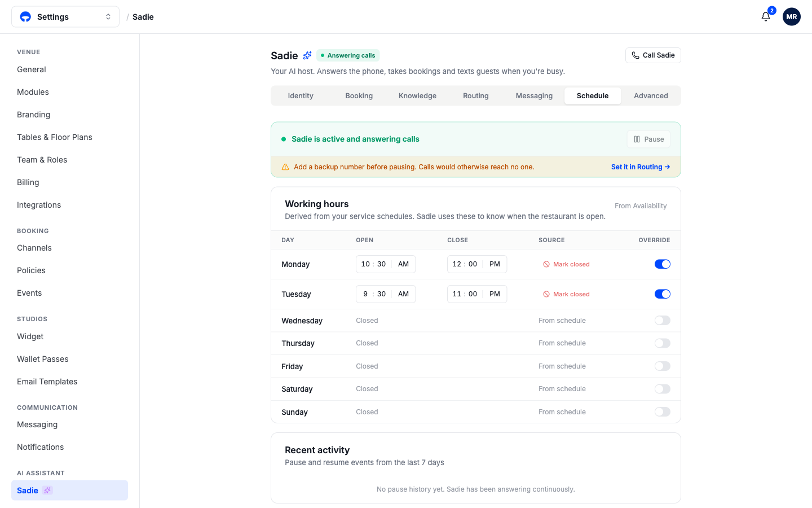Switch to the Identity tab
Viewport: 812px width, 508px height.
301,96
